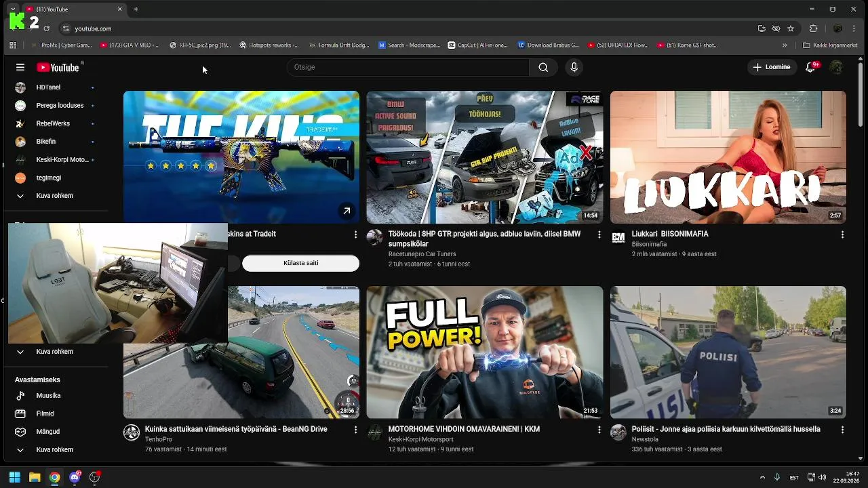Image resolution: width=868 pixels, height=488 pixels.
Task: Open the Windows Start menu
Action: coord(14,477)
